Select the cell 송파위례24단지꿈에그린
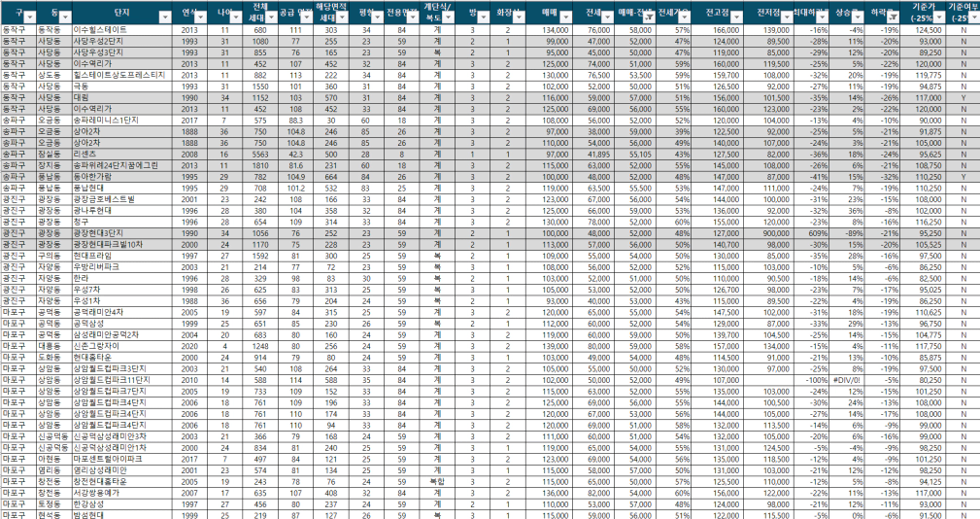Screen dimensions: 980x519 121,165
